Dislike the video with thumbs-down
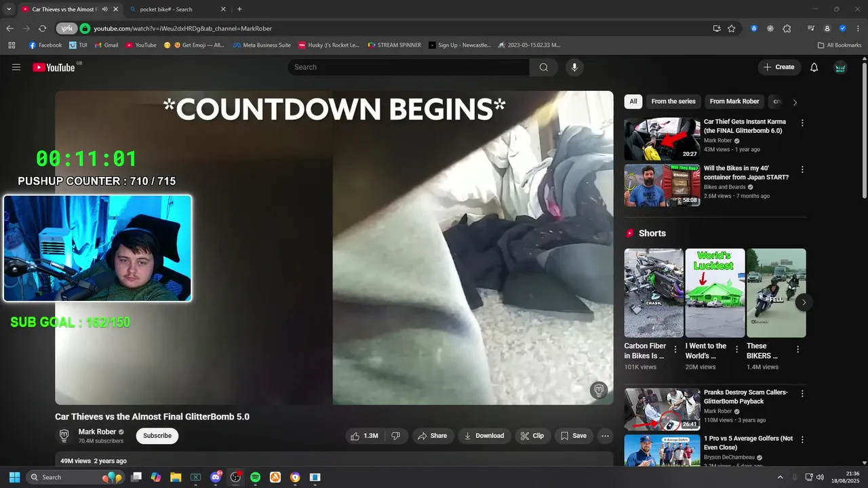 click(x=395, y=436)
